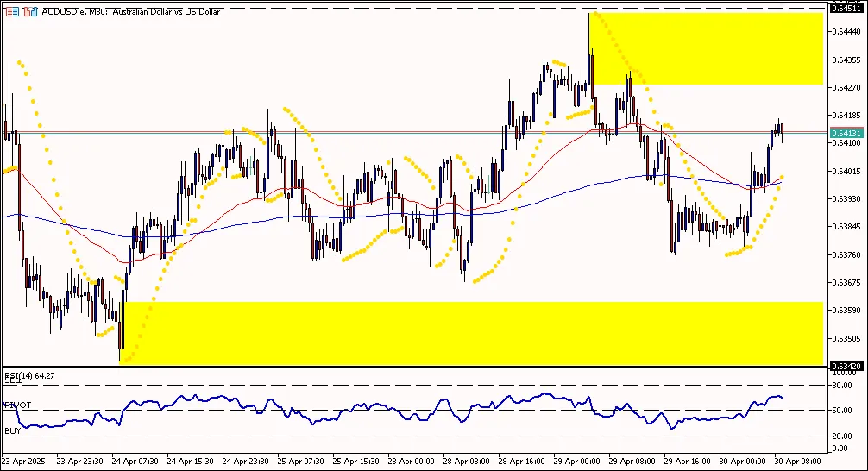The width and height of the screenshot is (868, 471).
Task: Click the 23 Apr 23:30 time label
Action: [x=79, y=461]
